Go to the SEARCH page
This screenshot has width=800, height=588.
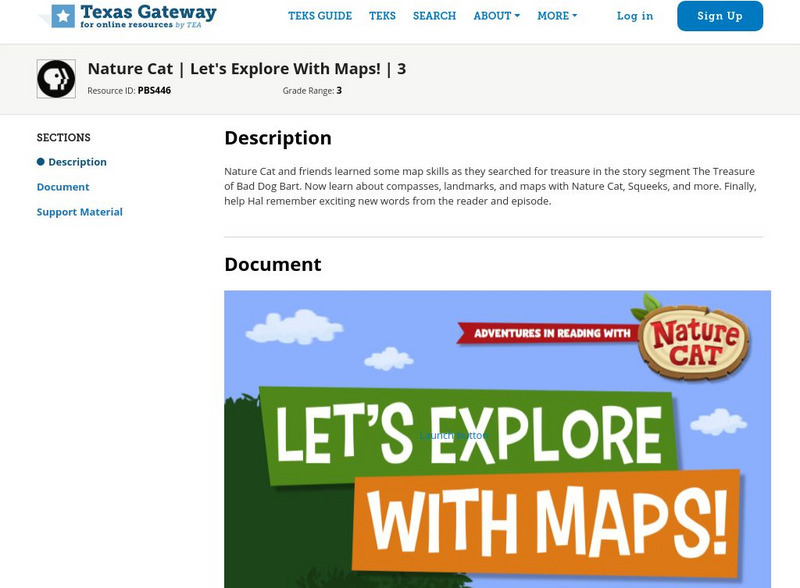tap(434, 16)
